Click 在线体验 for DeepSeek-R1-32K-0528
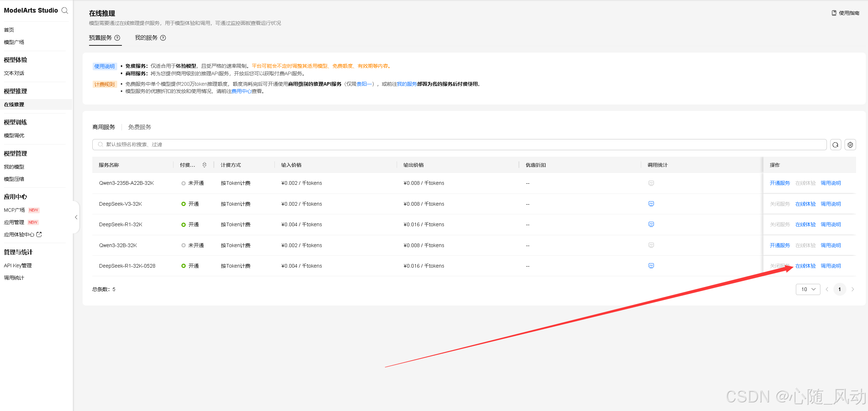 point(806,266)
